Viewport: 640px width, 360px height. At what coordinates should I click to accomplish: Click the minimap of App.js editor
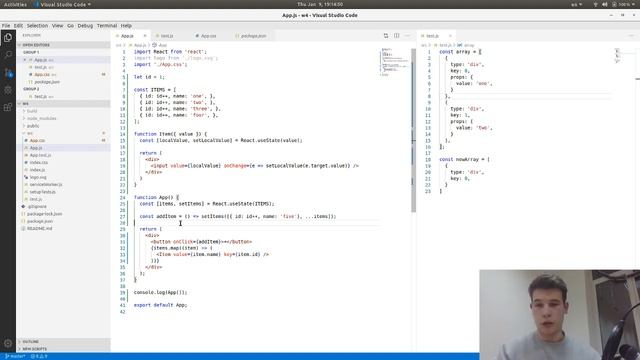click(x=394, y=62)
